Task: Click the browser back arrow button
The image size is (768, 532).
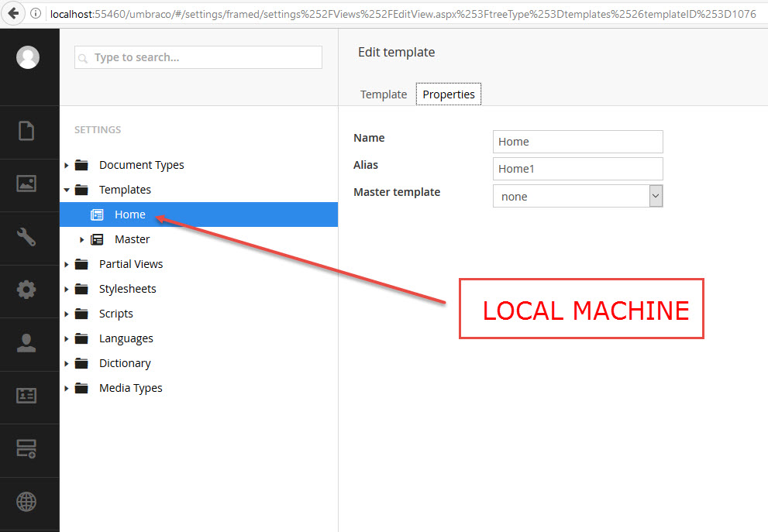Action: 13,13
